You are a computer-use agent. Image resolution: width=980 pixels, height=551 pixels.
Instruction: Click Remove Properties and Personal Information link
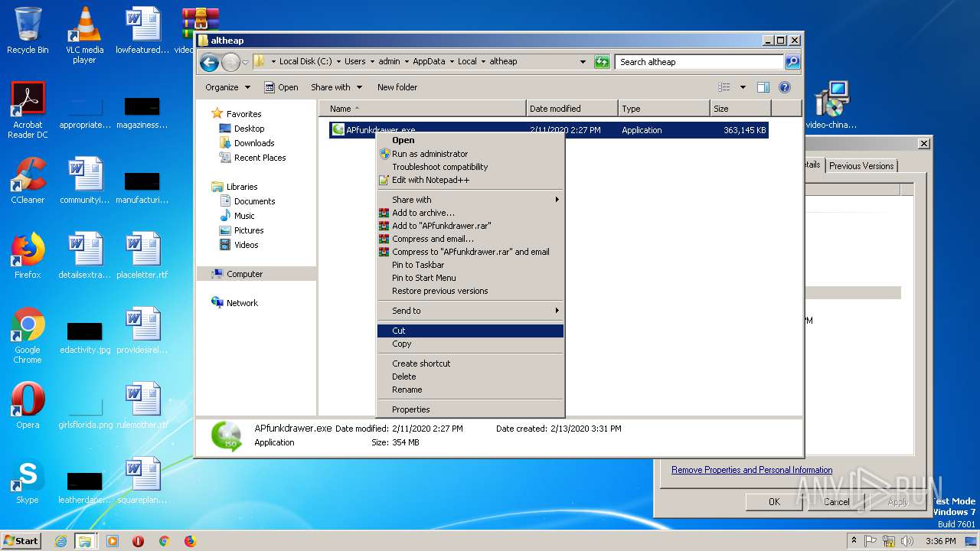pos(752,470)
